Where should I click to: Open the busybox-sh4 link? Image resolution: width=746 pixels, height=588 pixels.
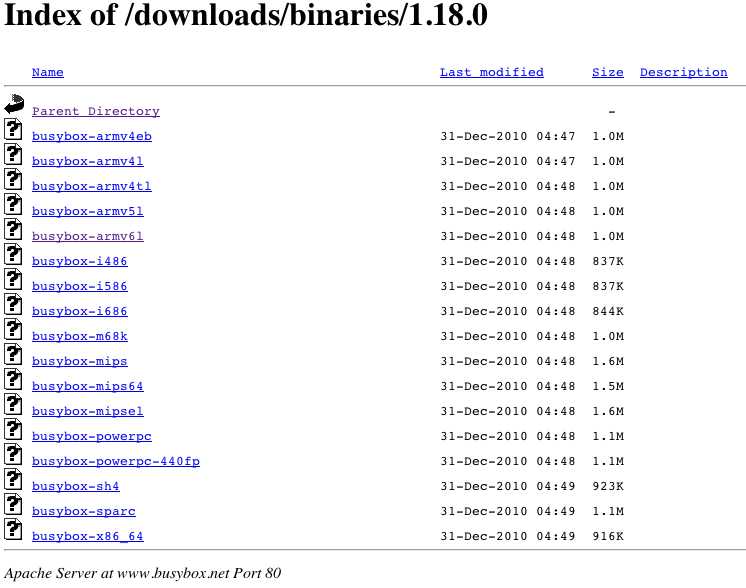pyautogui.click(x=76, y=486)
